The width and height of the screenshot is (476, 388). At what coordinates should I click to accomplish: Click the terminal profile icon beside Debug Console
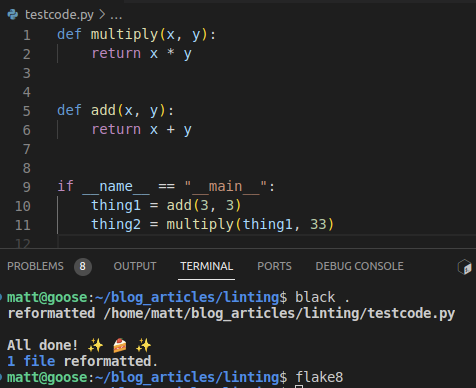465,267
